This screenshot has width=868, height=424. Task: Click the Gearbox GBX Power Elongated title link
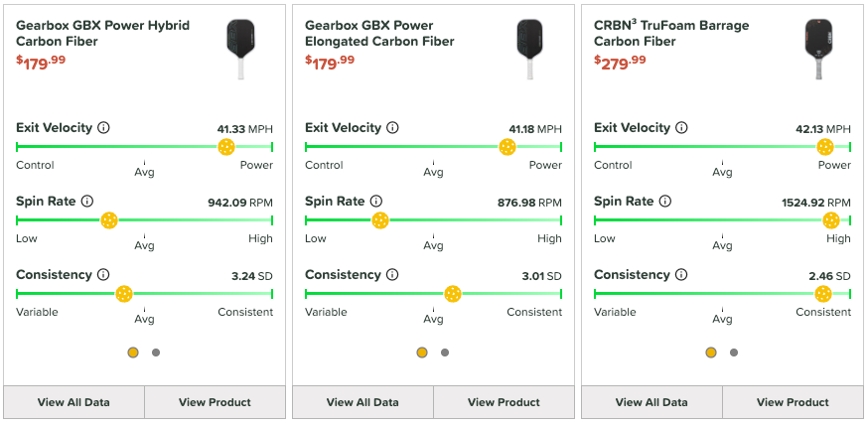pyautogui.click(x=379, y=33)
